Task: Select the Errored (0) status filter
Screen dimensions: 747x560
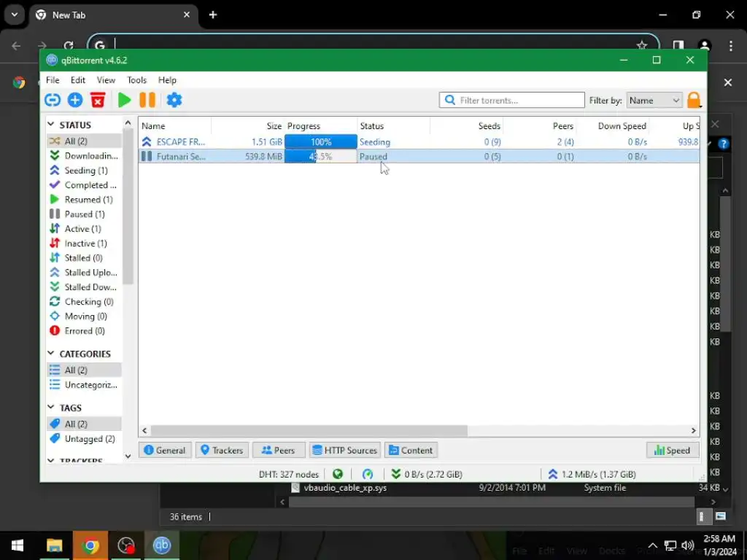Action: point(85,331)
